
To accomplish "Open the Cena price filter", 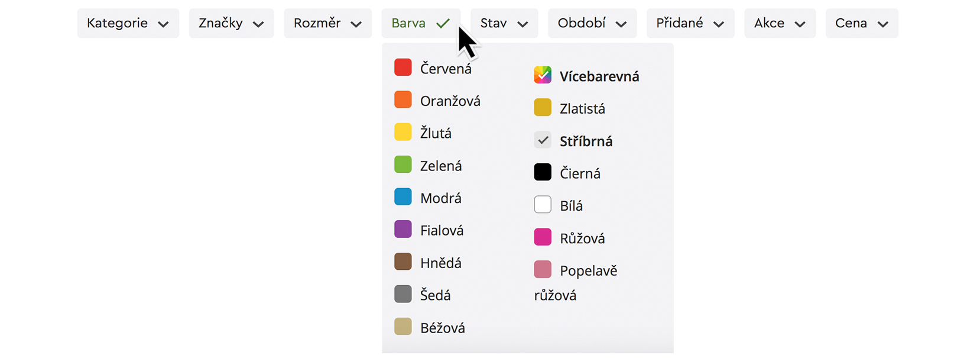I will (x=861, y=24).
